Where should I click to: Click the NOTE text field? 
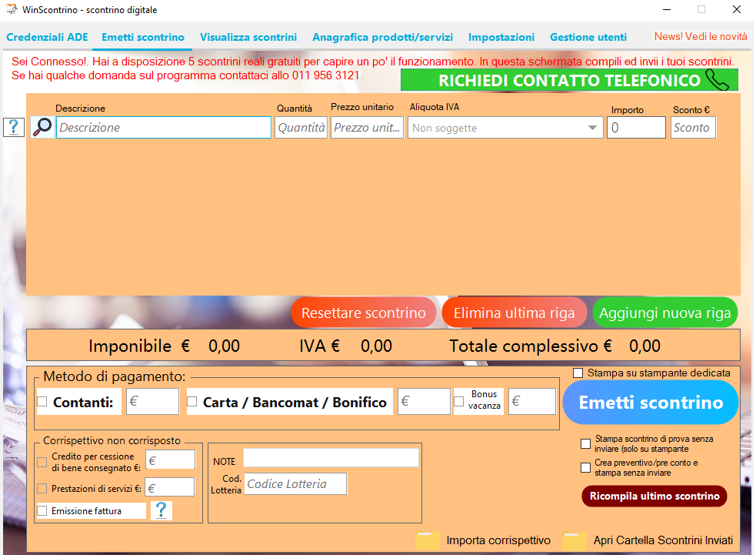pos(331,457)
